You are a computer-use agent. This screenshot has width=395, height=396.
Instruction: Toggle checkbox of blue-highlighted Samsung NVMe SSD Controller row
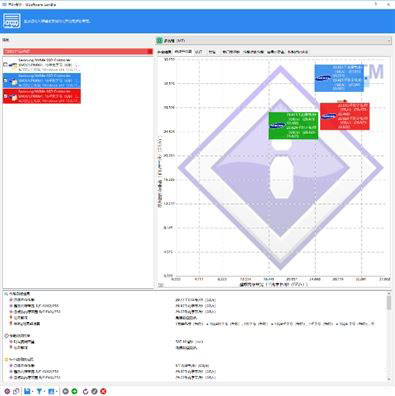pos(5,80)
